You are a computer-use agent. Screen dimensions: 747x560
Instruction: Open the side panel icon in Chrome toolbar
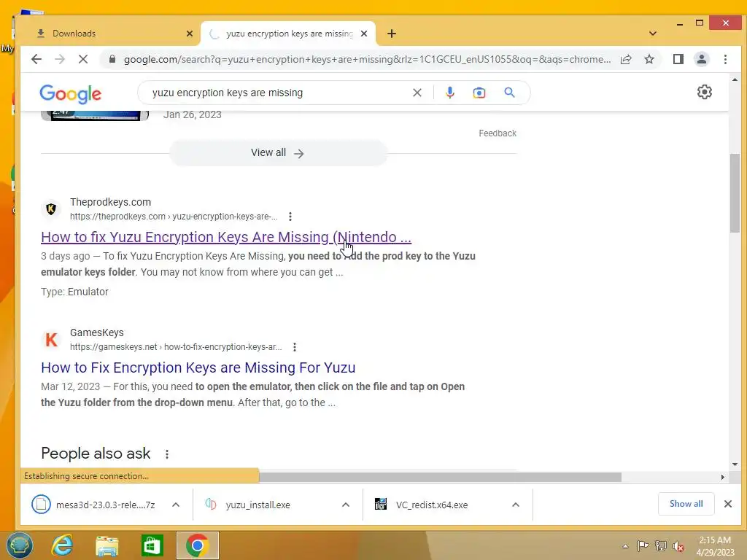[x=678, y=59]
